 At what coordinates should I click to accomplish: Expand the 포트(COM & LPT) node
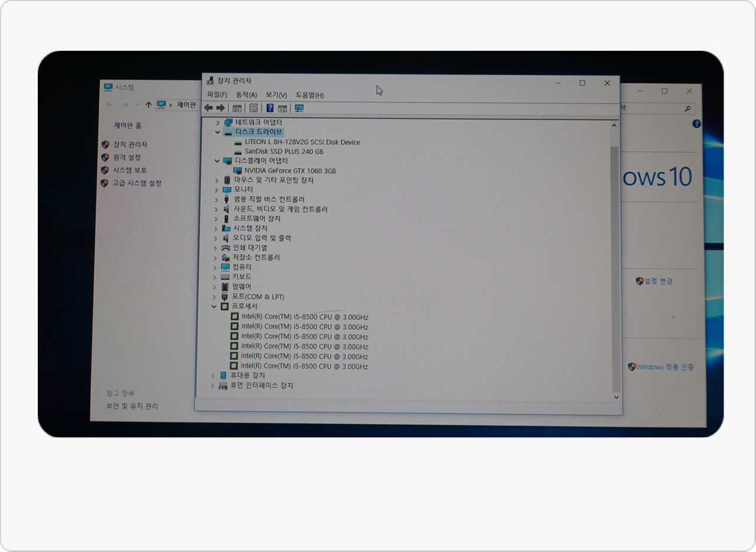click(215, 297)
